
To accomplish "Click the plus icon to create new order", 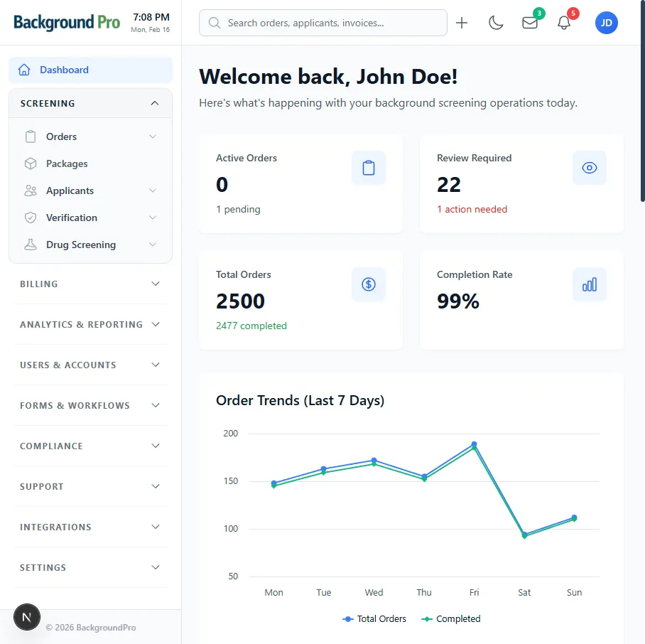I will tap(462, 22).
